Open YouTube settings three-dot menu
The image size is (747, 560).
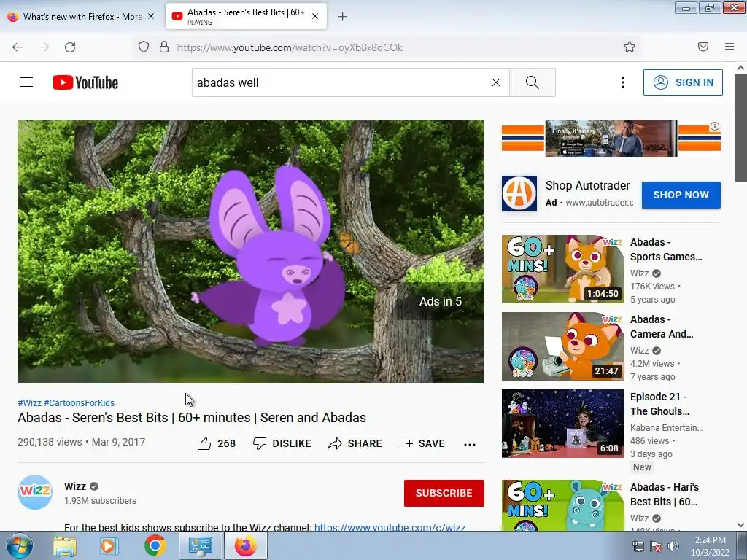coord(623,82)
